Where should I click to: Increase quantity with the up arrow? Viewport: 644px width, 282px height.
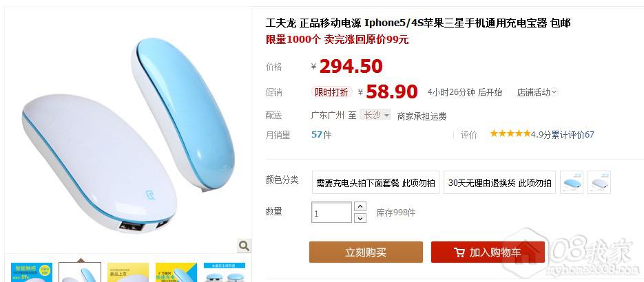pos(360,206)
